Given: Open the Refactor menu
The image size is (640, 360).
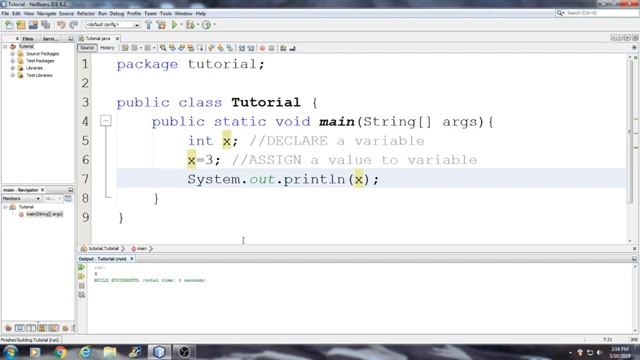Looking at the screenshot, I should [x=86, y=13].
